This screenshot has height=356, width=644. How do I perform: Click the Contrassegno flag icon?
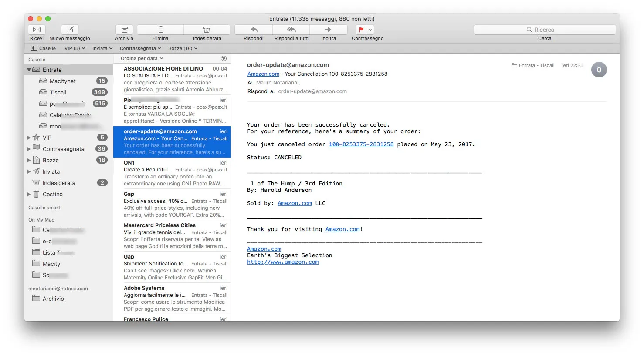coord(361,30)
